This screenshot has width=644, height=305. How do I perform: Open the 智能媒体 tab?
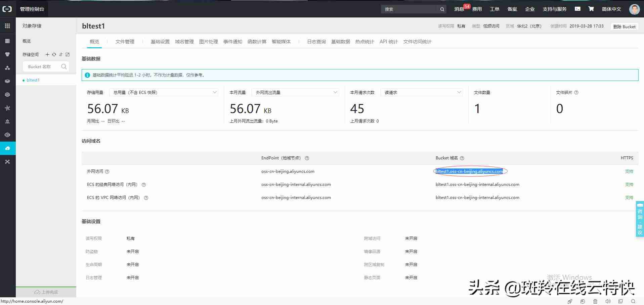point(281,42)
